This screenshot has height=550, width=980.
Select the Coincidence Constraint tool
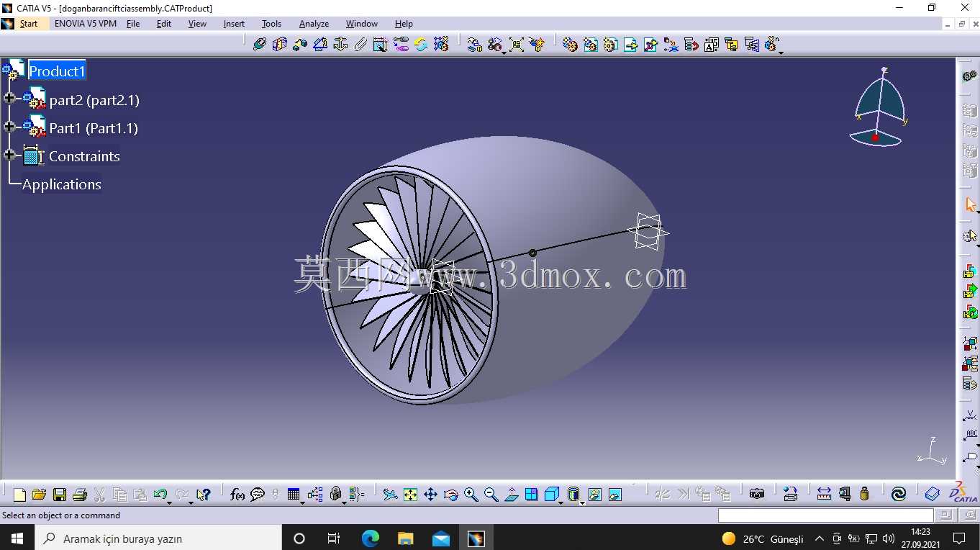pyautogui.click(x=260, y=45)
